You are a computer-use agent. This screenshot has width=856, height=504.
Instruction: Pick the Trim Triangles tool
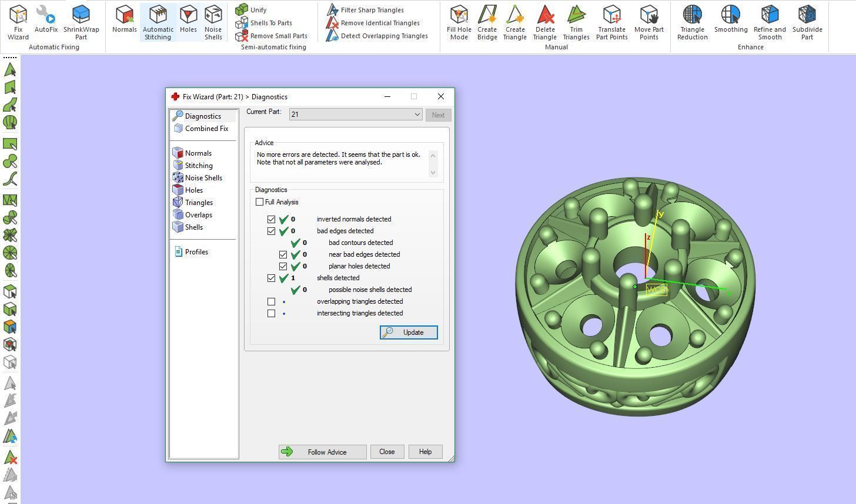pyautogui.click(x=576, y=22)
